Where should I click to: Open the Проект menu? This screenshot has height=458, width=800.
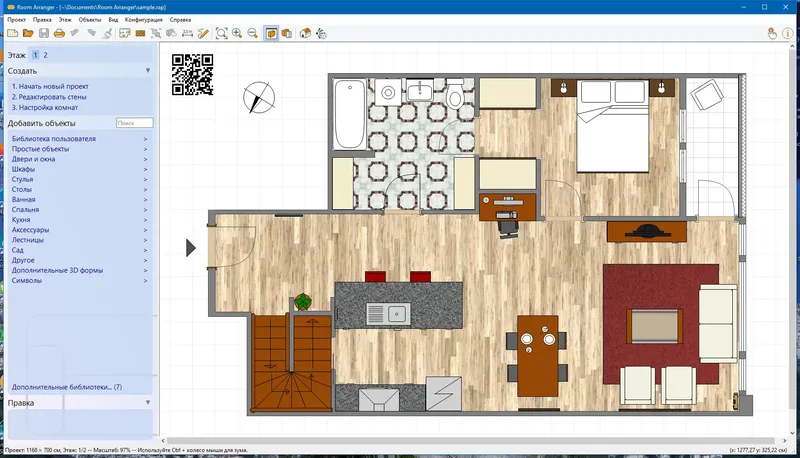[16, 20]
